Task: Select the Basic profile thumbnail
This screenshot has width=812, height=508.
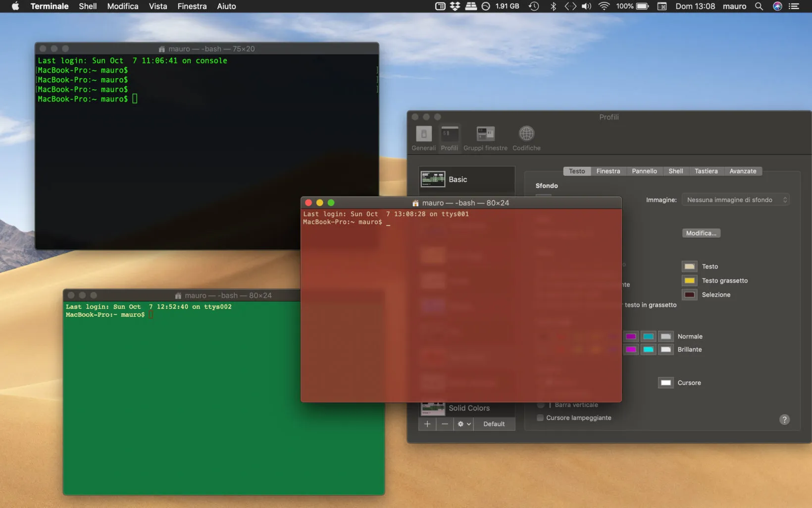Action: click(x=433, y=179)
